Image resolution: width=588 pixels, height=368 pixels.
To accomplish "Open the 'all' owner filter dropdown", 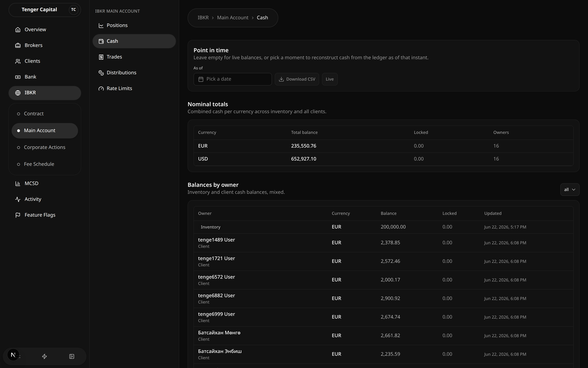I will 569,190.
